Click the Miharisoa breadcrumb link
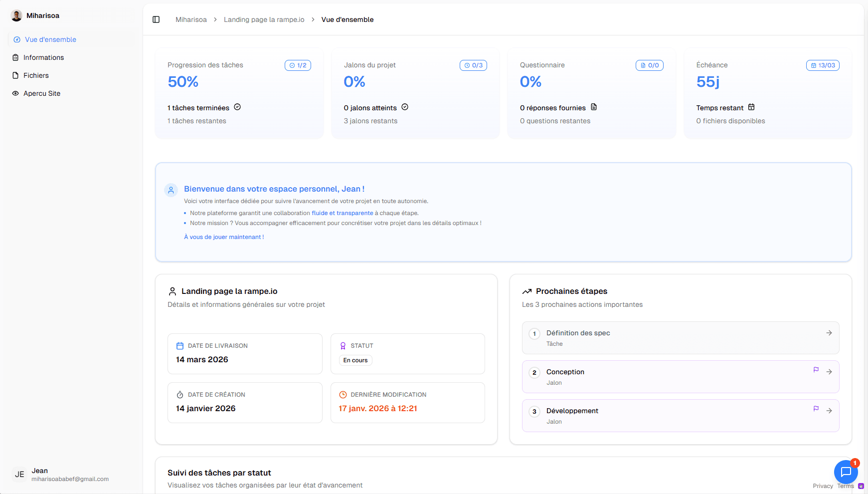The image size is (868, 494). (x=191, y=19)
